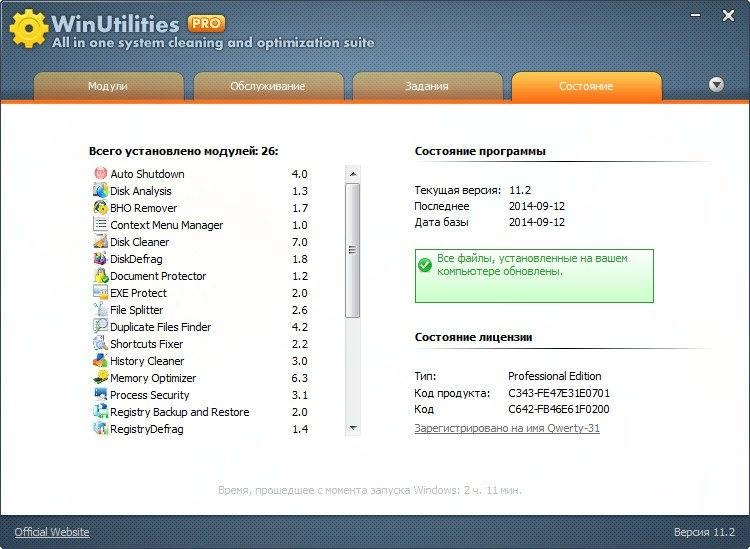Screen dimensions: 750x549
Task: Select the Duplicate Files Finder entry
Action: 201,327
